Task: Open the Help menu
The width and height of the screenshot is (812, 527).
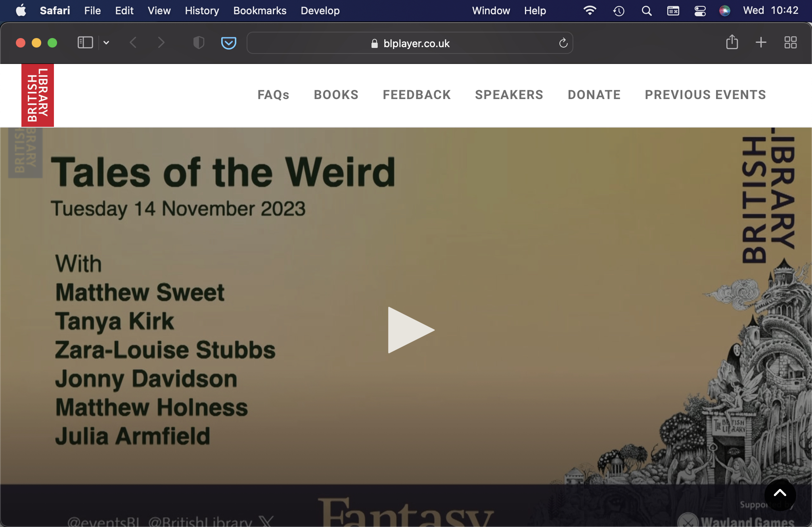Action: 535,10
